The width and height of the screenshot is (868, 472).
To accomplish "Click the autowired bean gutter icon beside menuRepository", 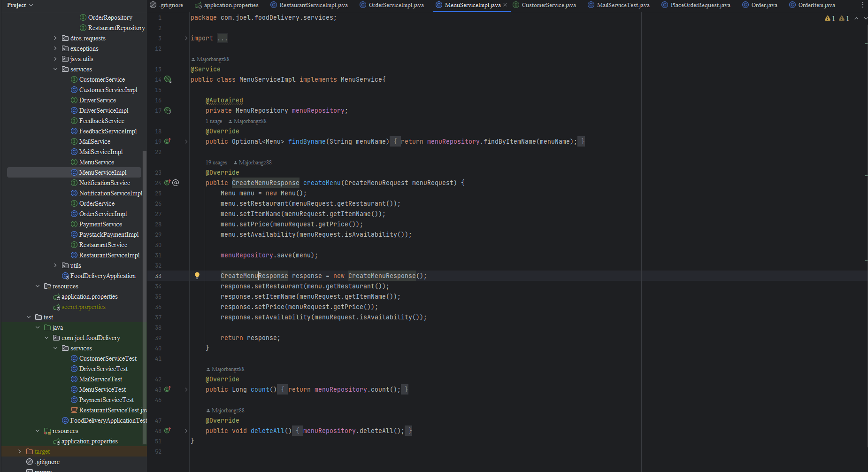I will [168, 110].
